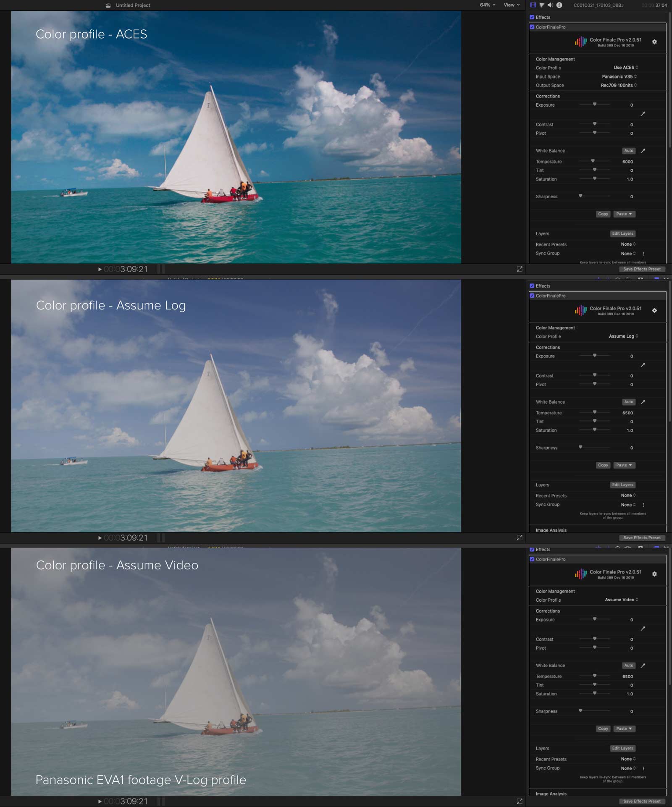Open the Color Profile 'Assume Log' dropdown
Viewport: 672px width, 807px height.
click(x=624, y=336)
